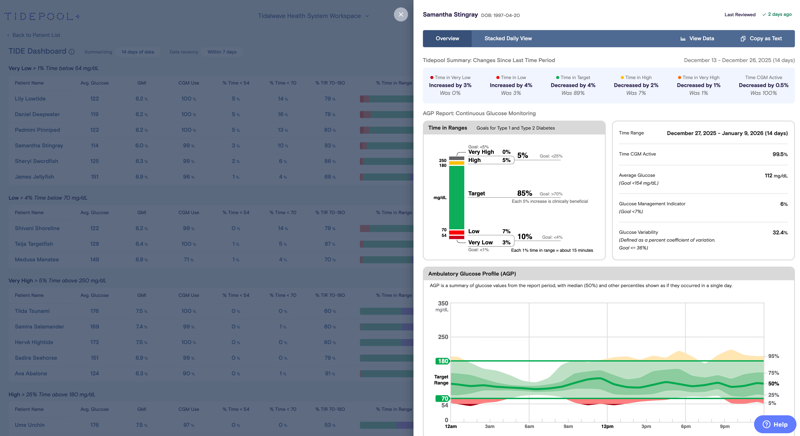800x436 pixels.
Task: Open the 14 days of data selector
Action: [x=138, y=52]
